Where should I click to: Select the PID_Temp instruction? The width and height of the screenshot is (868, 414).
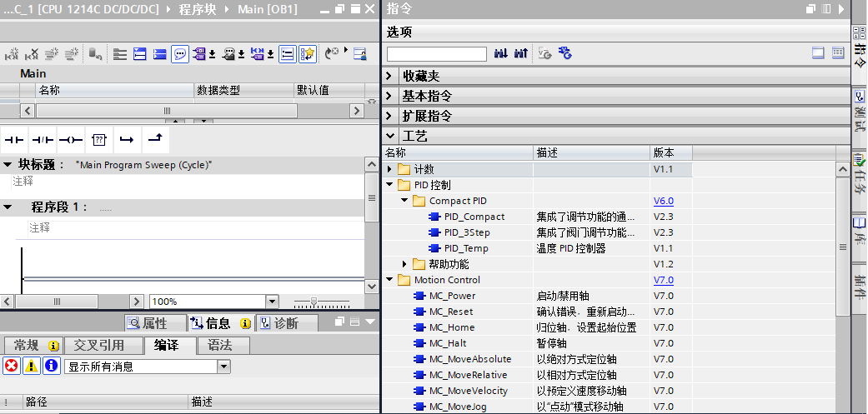(466, 249)
